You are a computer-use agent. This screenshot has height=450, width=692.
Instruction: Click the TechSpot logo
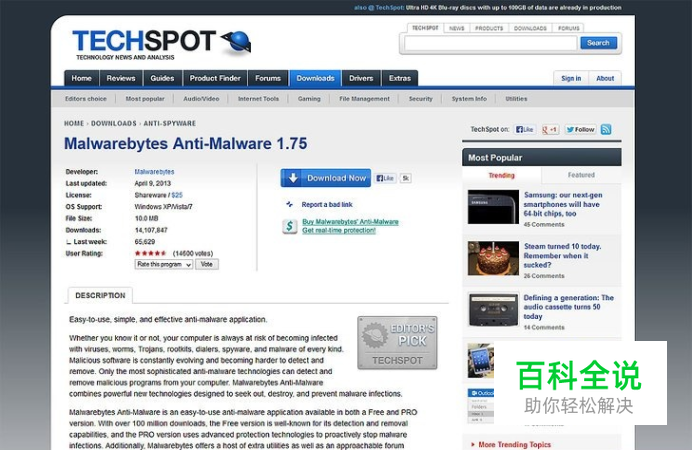click(162, 45)
